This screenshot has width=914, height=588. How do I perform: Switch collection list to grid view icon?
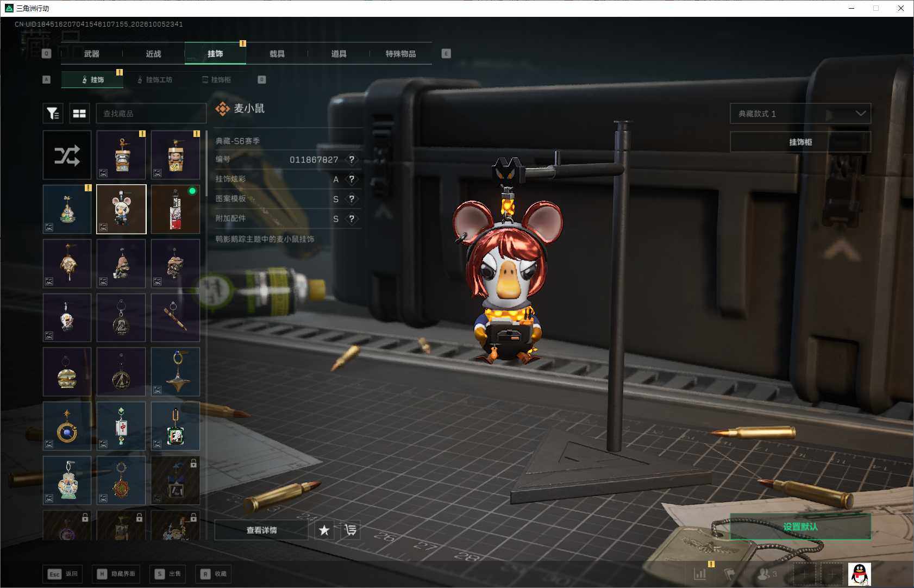[79, 113]
